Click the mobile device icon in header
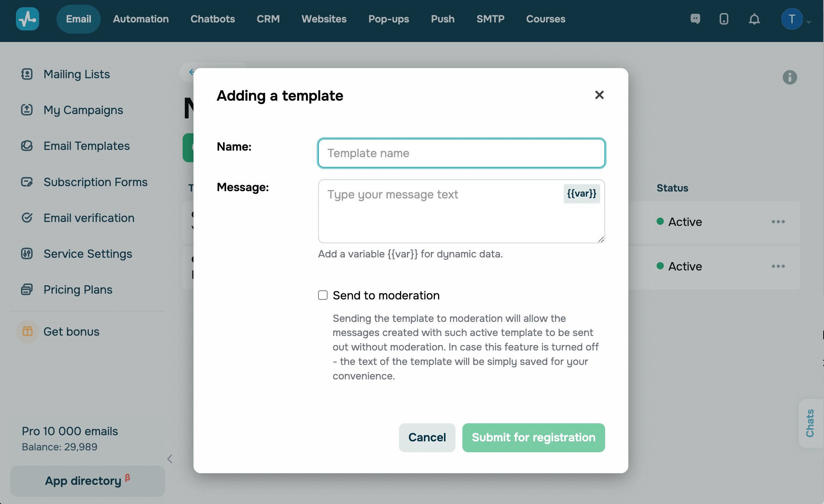824x504 pixels. click(x=724, y=19)
